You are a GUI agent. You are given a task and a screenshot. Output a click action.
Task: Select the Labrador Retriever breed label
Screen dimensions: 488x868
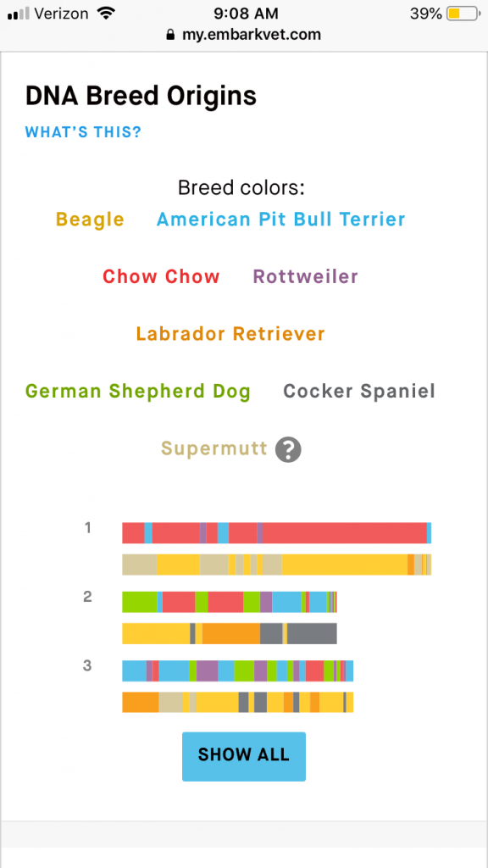point(230,334)
